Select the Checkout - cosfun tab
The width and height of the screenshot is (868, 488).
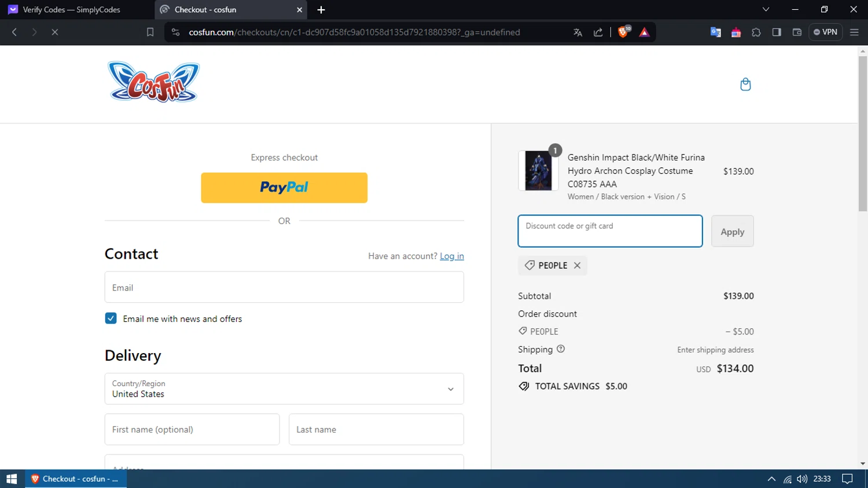click(231, 10)
